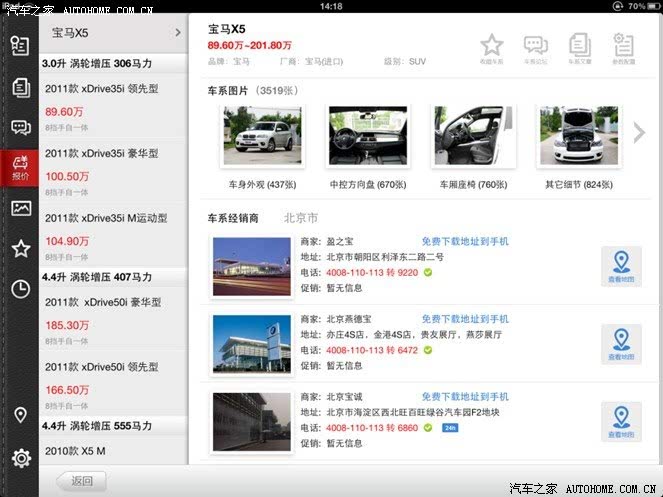Change dealer city 北京市
Screen dimensions: 663x497
click(x=301, y=218)
